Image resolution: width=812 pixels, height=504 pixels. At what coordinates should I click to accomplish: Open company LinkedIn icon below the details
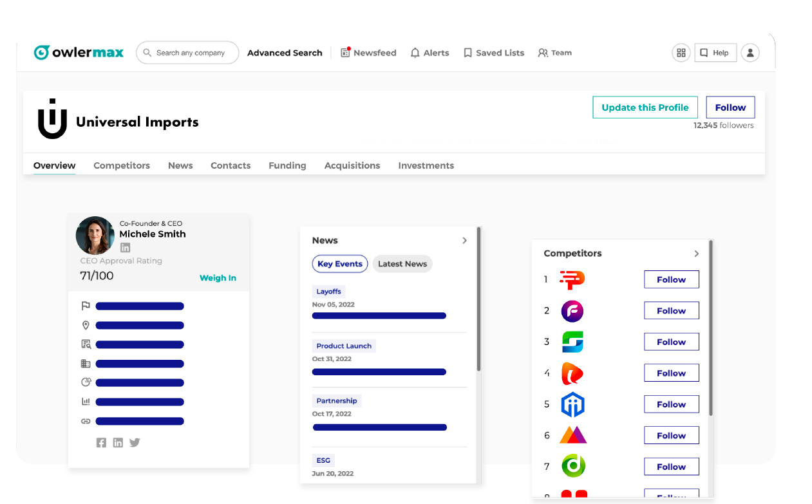[x=118, y=443]
